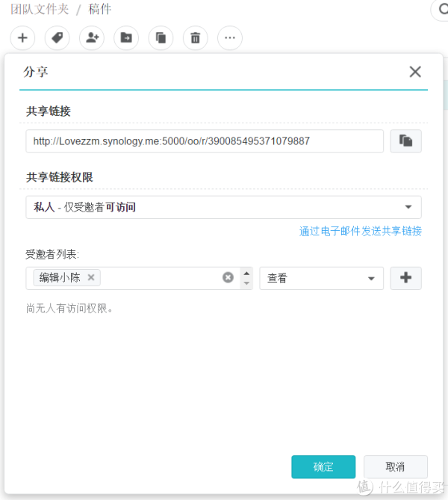The height and width of the screenshot is (500, 448).
Task: Click the share with user icon
Action: [92, 37]
